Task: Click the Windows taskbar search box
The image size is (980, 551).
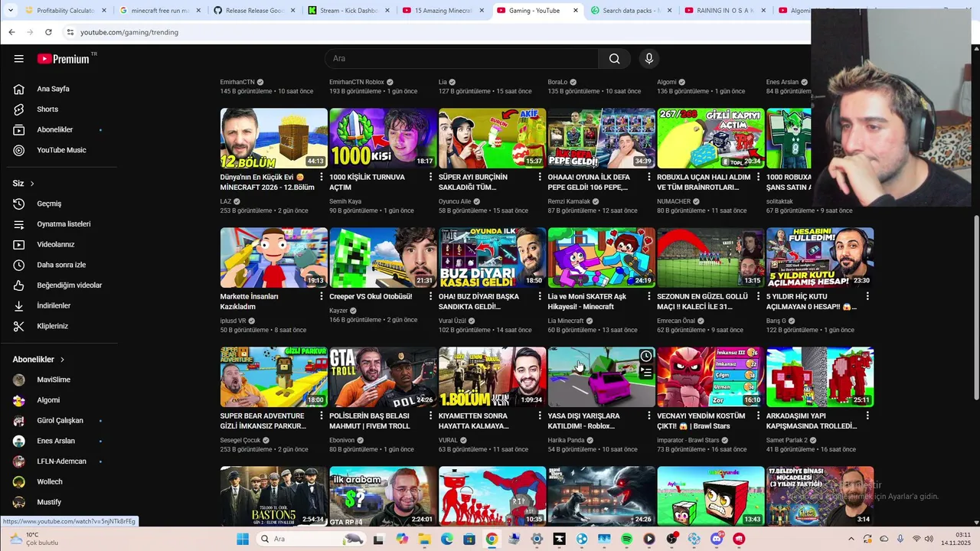Action: [310, 539]
